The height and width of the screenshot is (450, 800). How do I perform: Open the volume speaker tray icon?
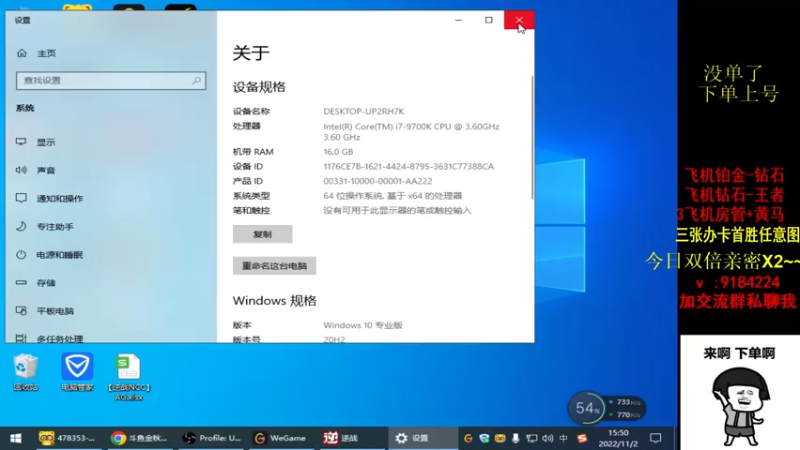click(547, 438)
